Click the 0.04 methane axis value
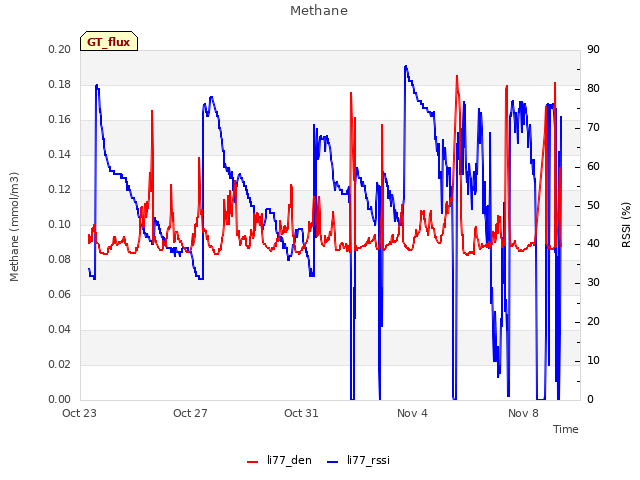This screenshot has width=640, height=480. pos(60,329)
